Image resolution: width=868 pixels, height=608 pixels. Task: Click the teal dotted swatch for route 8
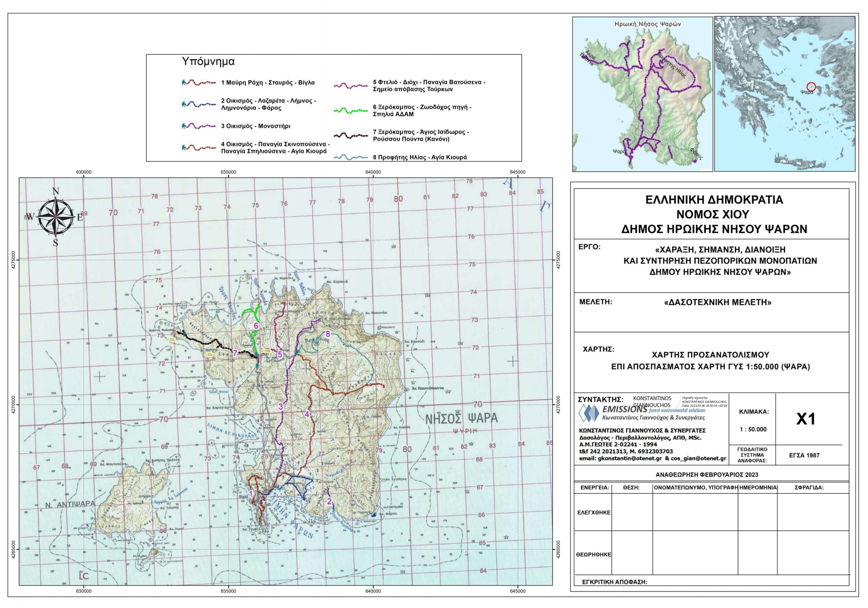point(351,157)
